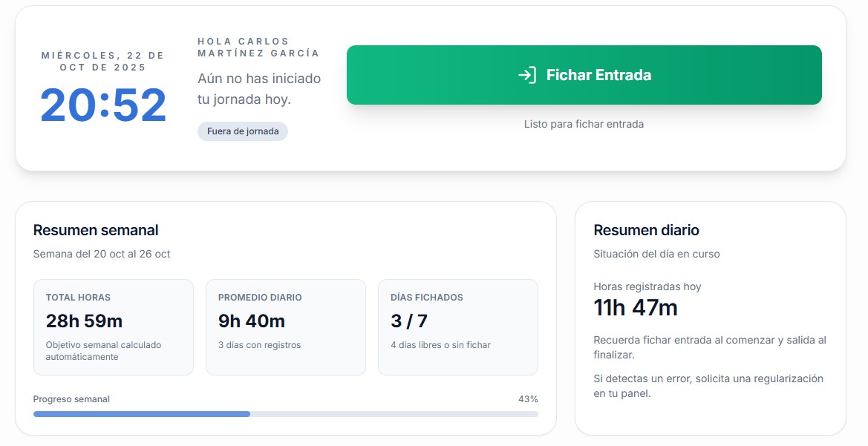This screenshot has height=446, width=868.
Task: Click the 43% progress percentage label
Action: pos(528,399)
